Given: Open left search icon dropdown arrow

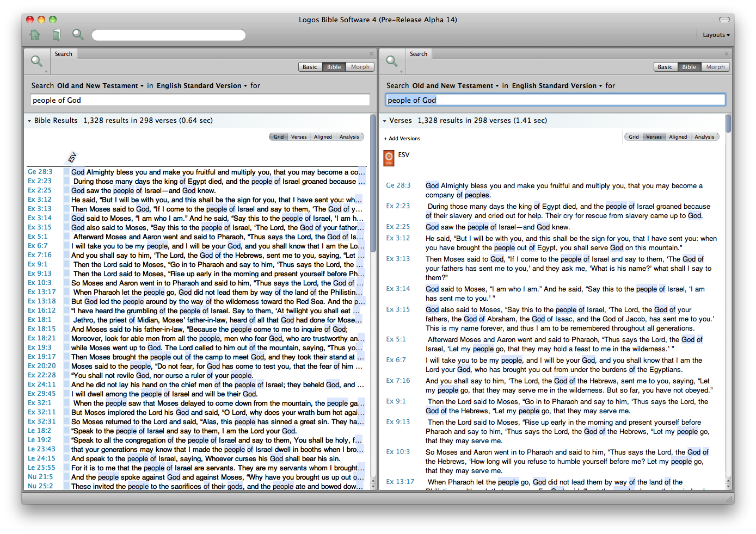Looking at the screenshot, I should [x=46, y=72].
